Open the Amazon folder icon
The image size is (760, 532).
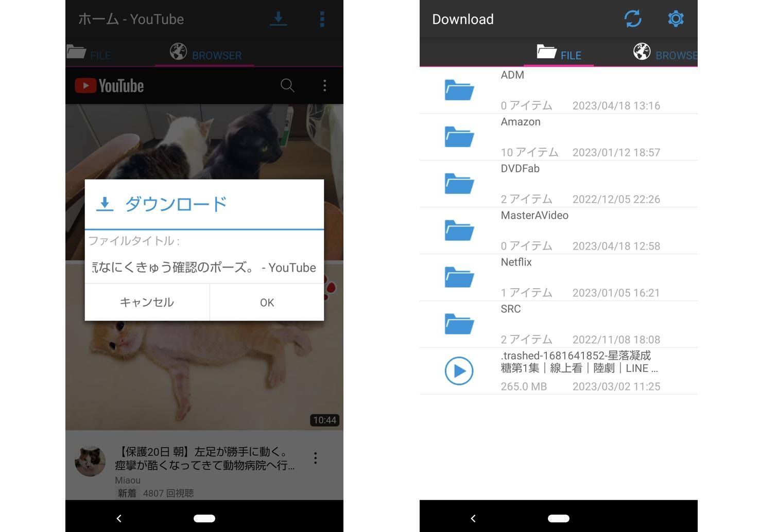coord(459,137)
